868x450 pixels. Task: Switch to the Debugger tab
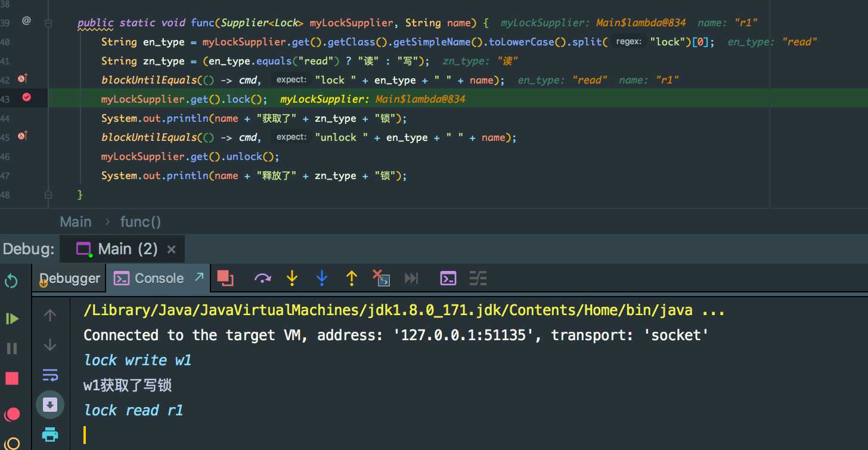[70, 278]
